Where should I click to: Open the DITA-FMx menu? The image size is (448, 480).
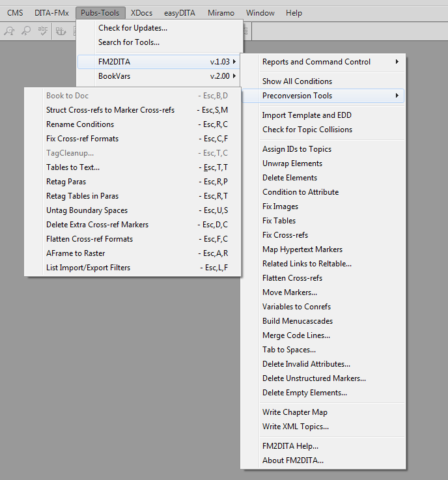pos(51,13)
